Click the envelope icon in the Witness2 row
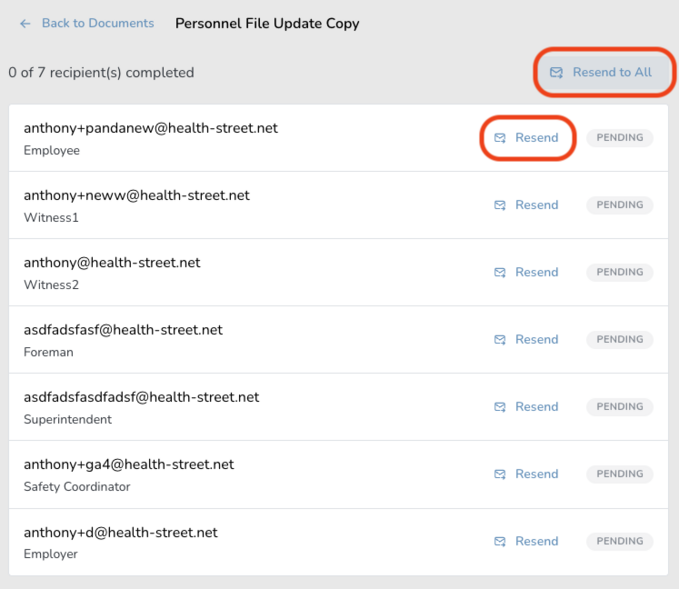Screen dimensions: 679x589 [x=500, y=272]
